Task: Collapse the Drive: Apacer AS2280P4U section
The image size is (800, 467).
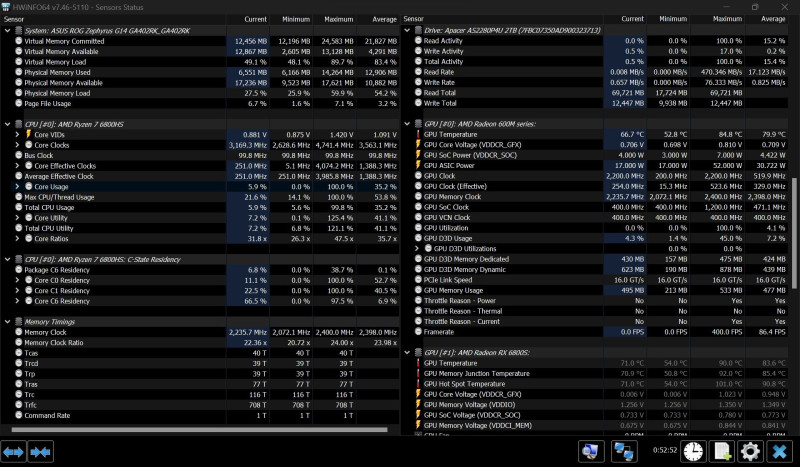Action: [x=407, y=30]
